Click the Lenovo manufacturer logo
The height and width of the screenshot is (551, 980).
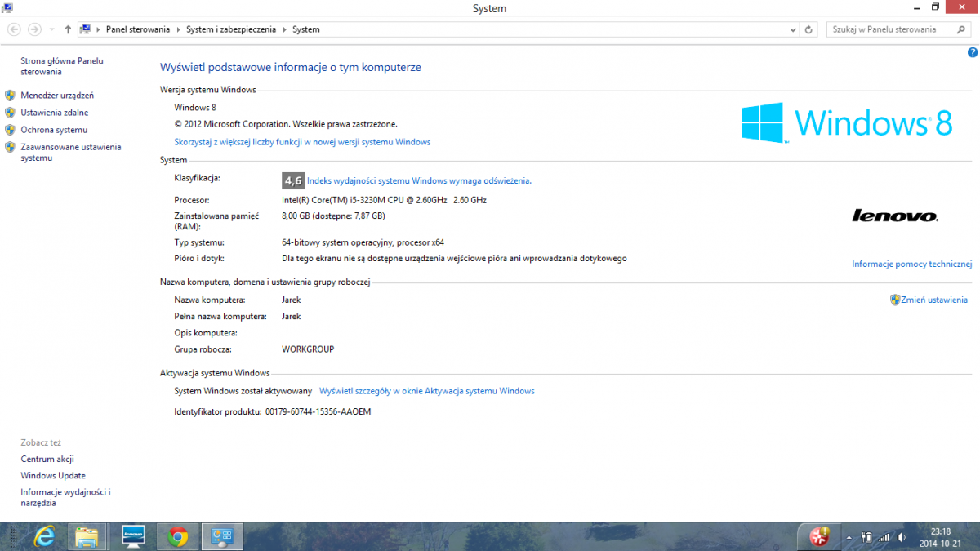895,216
